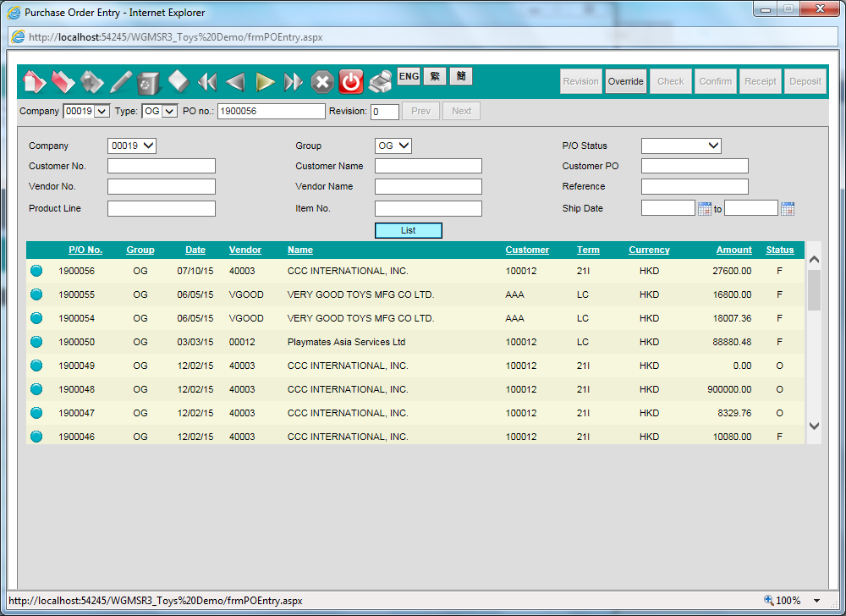Viewport: 846px width, 616px height.
Task: Focus the Vendor Name input field
Action: (428, 187)
